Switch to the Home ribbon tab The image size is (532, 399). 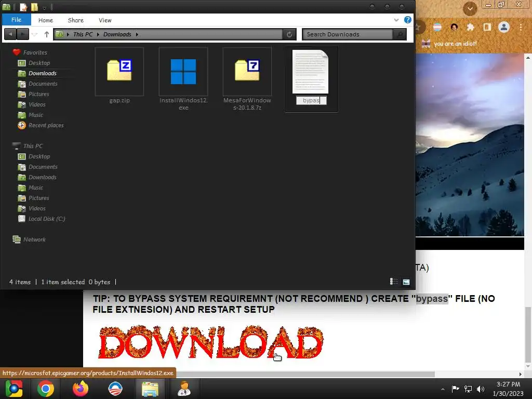tap(46, 20)
